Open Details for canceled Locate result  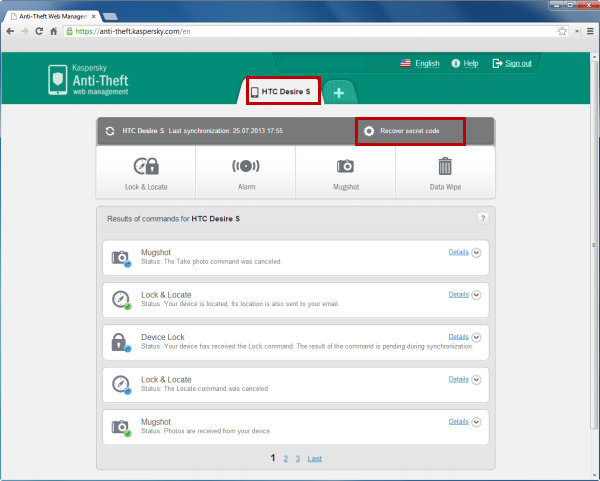[458, 379]
